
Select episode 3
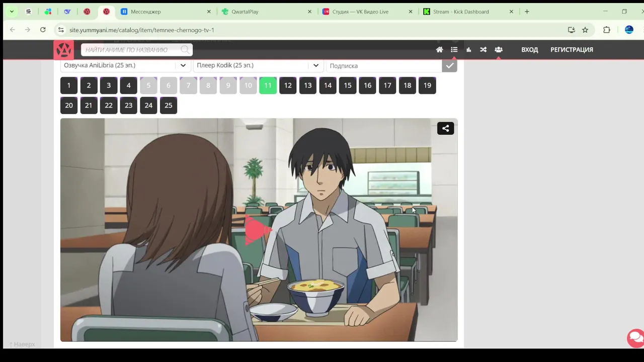pyautogui.click(x=109, y=85)
